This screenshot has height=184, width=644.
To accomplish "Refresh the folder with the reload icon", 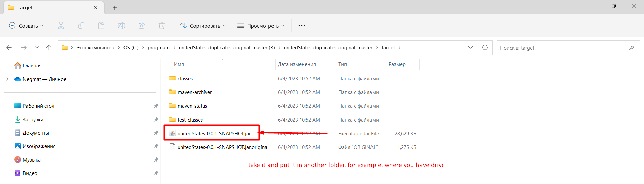I will coord(485,48).
